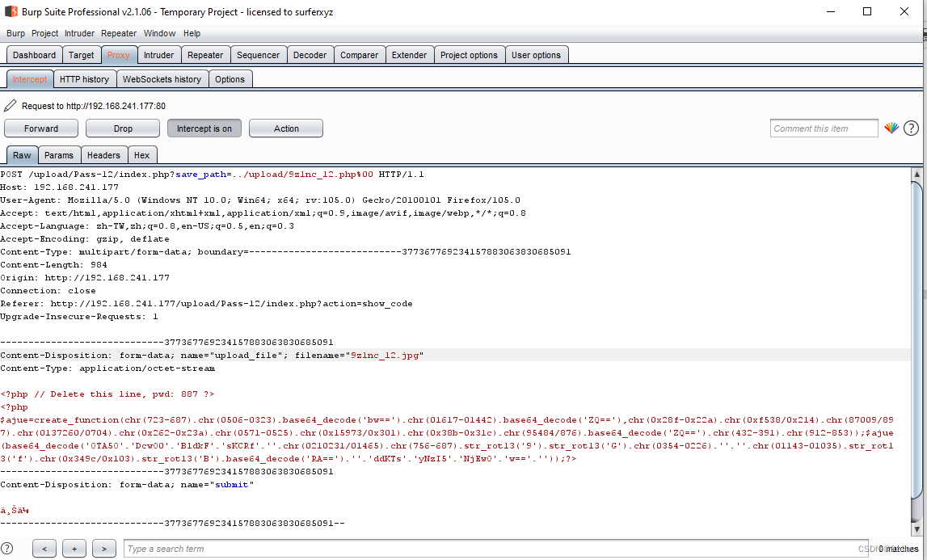Switch to the Intruder tab

[159, 55]
